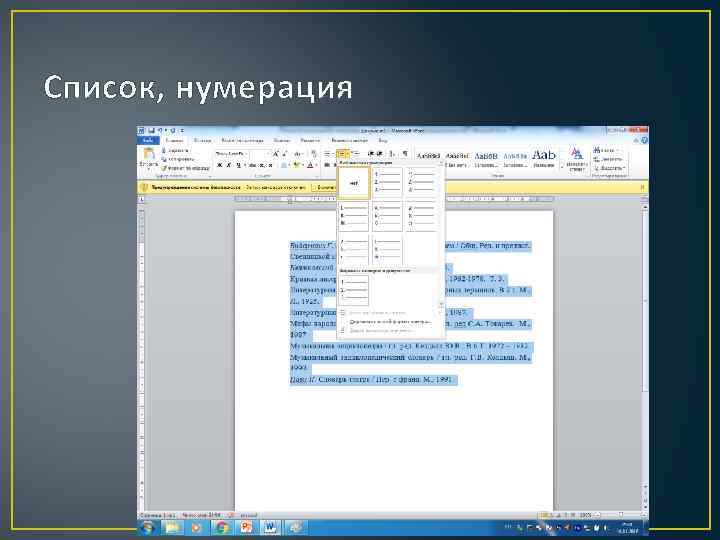Open the Change Case (Aa) button
720x540 pixels.
point(298,154)
